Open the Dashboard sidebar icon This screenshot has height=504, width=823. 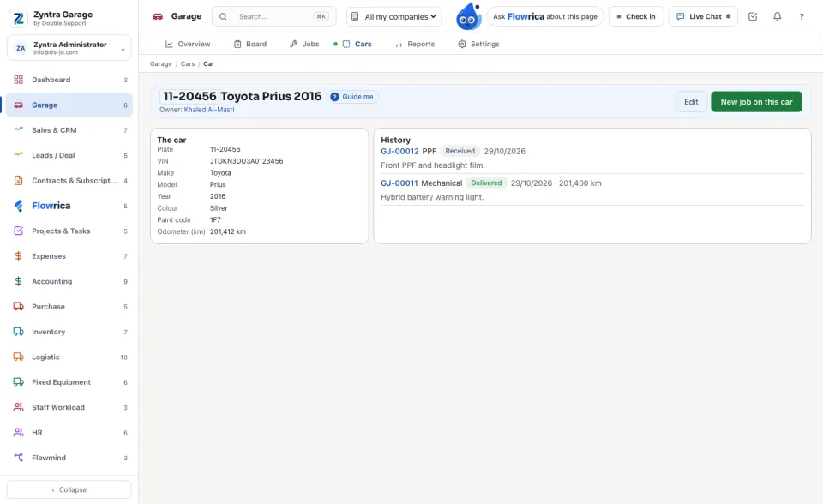click(x=18, y=80)
